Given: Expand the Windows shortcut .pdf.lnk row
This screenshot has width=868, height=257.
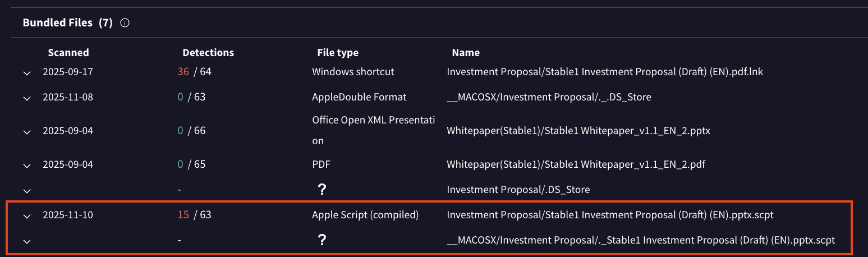Looking at the screenshot, I should click(x=26, y=72).
